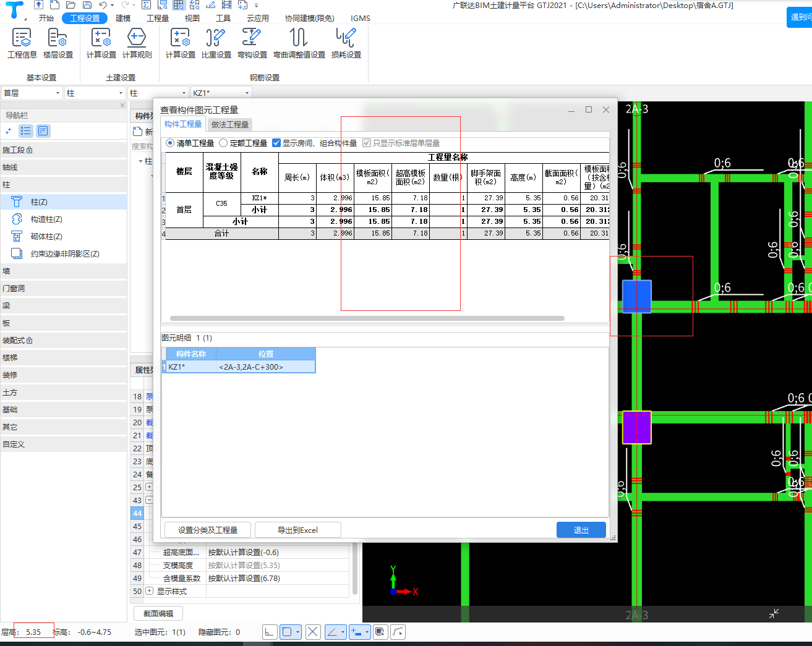Click the save icon in quick access bar
This screenshot has height=646, width=812.
(87, 5)
